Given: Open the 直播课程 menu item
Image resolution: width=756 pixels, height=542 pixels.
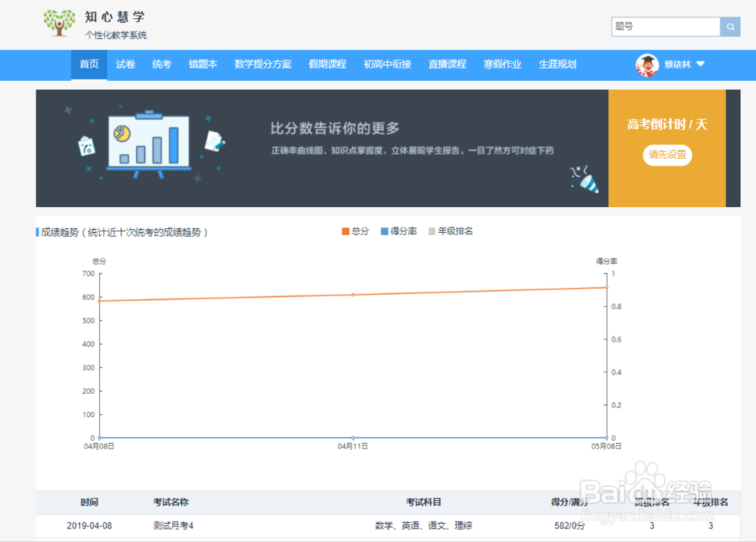Looking at the screenshot, I should click(447, 64).
